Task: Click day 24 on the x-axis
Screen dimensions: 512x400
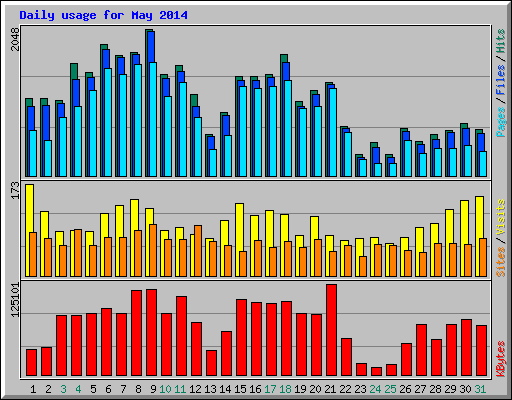Action: [375, 389]
